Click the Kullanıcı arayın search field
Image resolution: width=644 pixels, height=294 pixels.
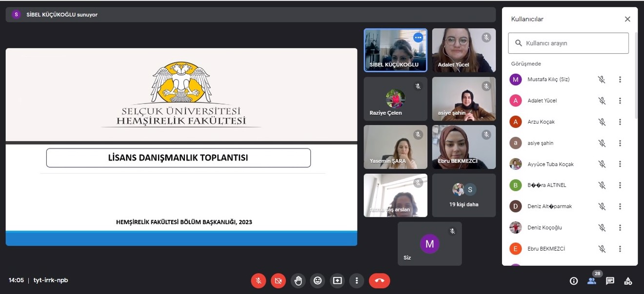[568, 43]
